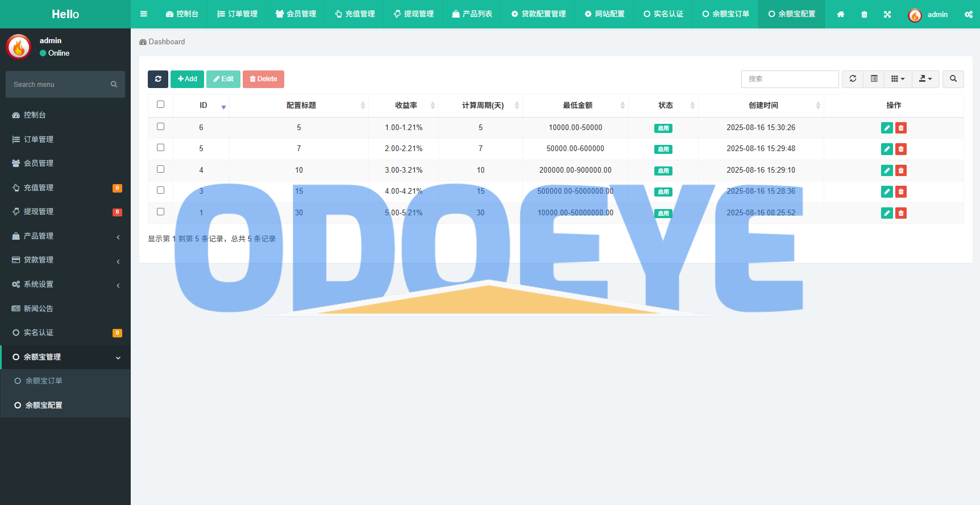Image resolution: width=980 pixels, height=505 pixels.
Task: Click the admin avatar in the top bar
Action: point(915,15)
